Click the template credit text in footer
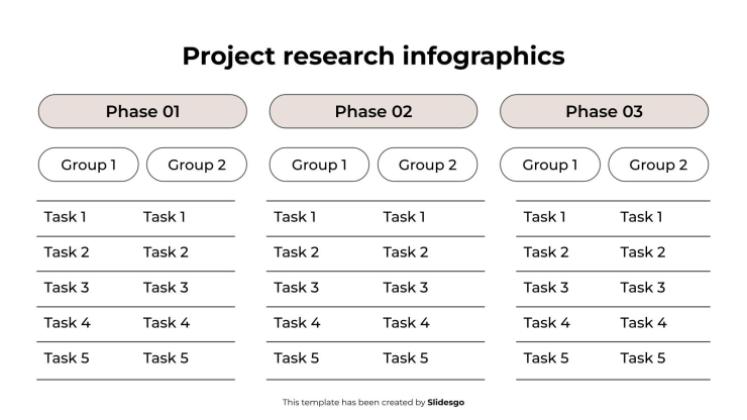 tap(373, 402)
